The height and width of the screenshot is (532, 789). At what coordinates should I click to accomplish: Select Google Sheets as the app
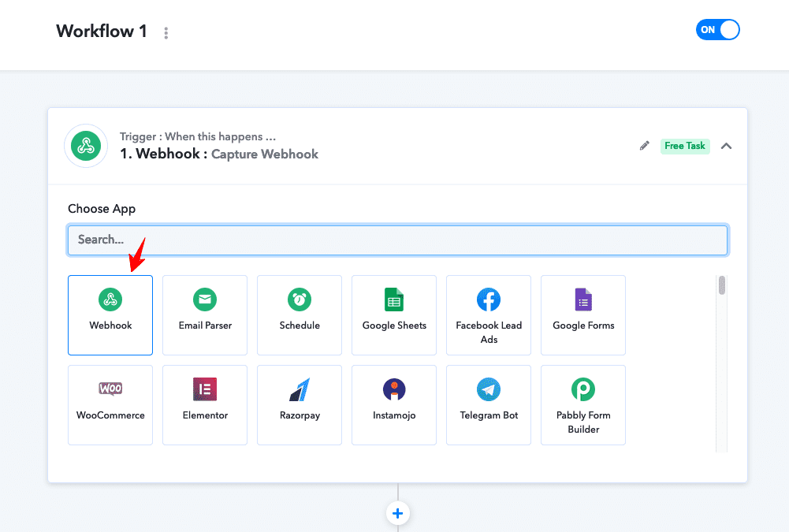coord(394,315)
